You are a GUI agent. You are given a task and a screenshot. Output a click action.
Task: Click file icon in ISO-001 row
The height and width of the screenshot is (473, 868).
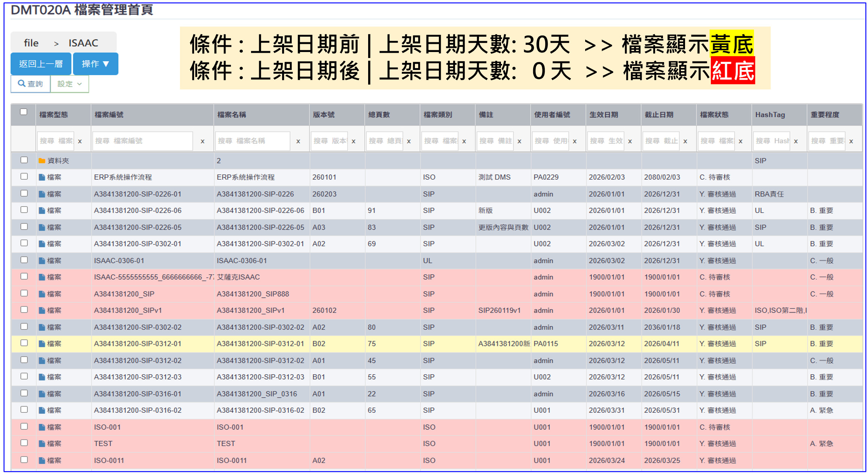pyautogui.click(x=42, y=427)
